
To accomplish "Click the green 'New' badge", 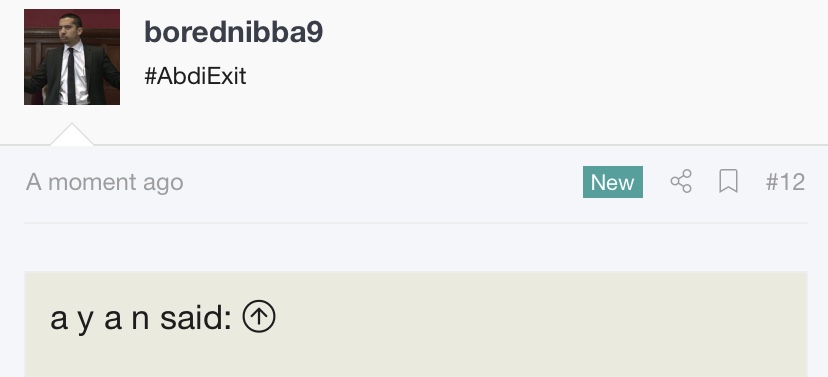I will [613, 182].
